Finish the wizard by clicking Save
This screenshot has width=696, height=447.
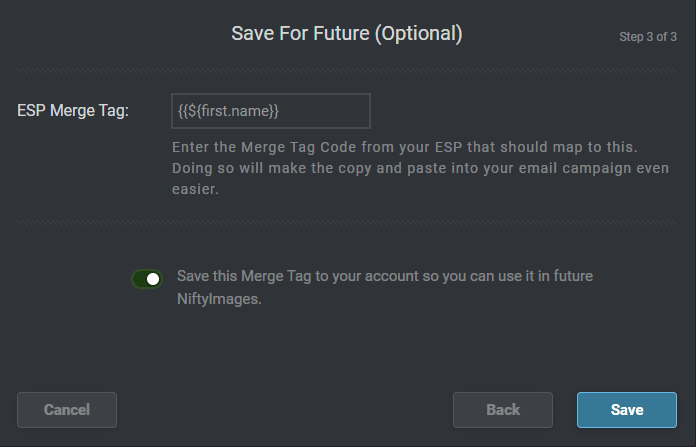click(626, 410)
